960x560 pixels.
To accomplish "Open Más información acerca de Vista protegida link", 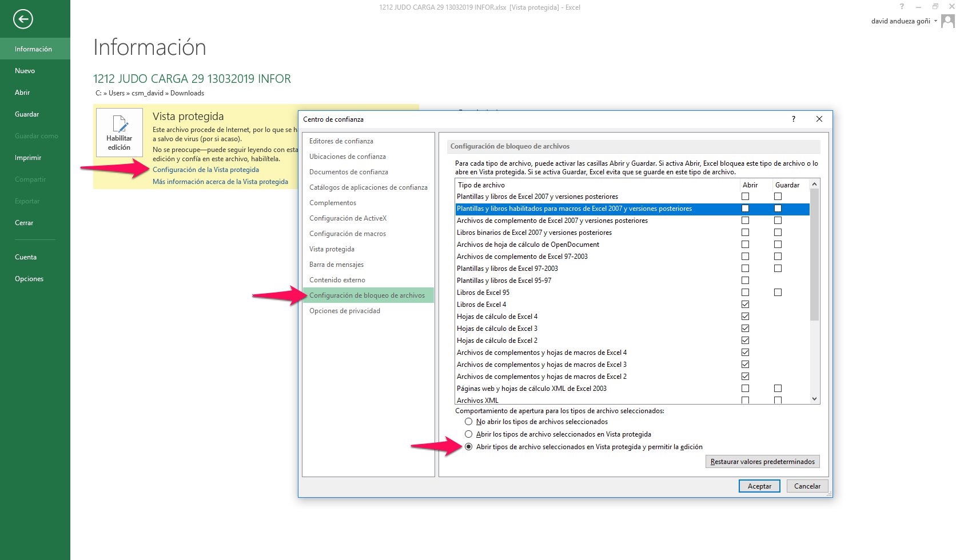I will 220,182.
